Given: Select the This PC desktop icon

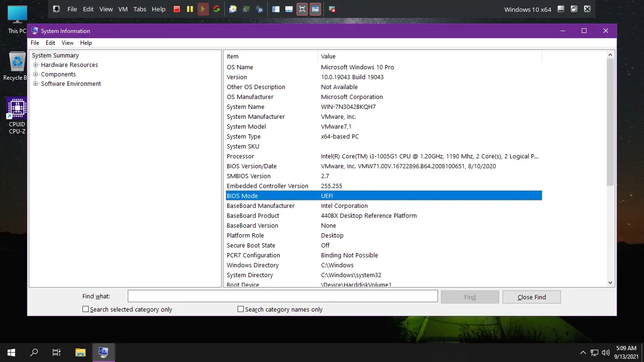Looking at the screenshot, I should [17, 20].
